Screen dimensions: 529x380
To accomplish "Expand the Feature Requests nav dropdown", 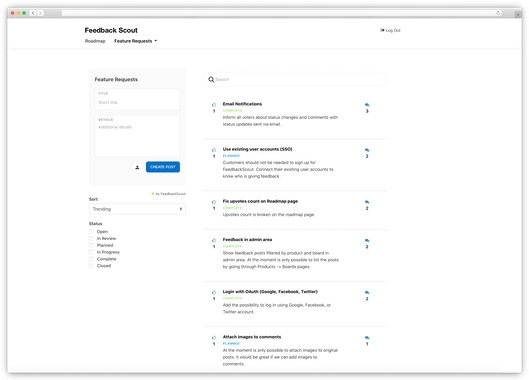I will 135,41.
